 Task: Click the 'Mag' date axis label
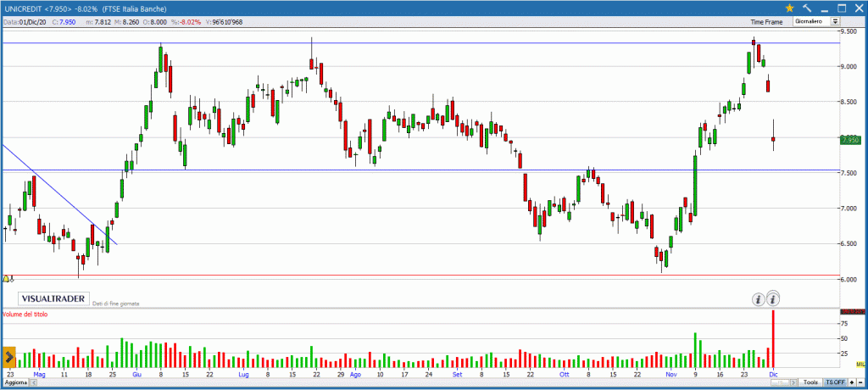point(38,375)
